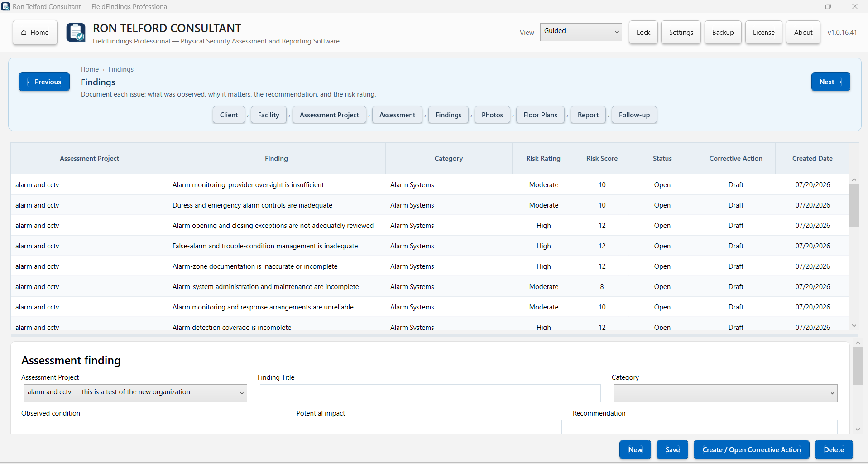The width and height of the screenshot is (868, 464).
Task: Sort by Assessment Project column header
Action: 89,159
